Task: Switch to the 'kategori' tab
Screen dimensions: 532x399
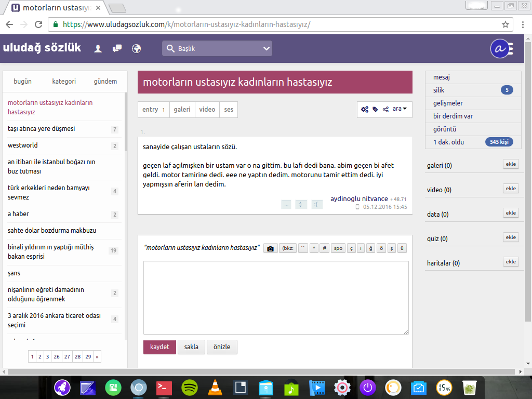Action: click(64, 82)
